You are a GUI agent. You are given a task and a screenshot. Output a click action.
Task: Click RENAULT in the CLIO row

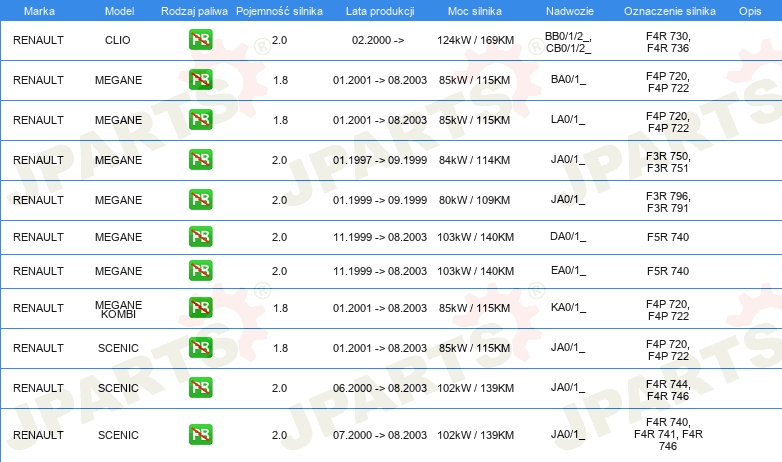click(38, 40)
